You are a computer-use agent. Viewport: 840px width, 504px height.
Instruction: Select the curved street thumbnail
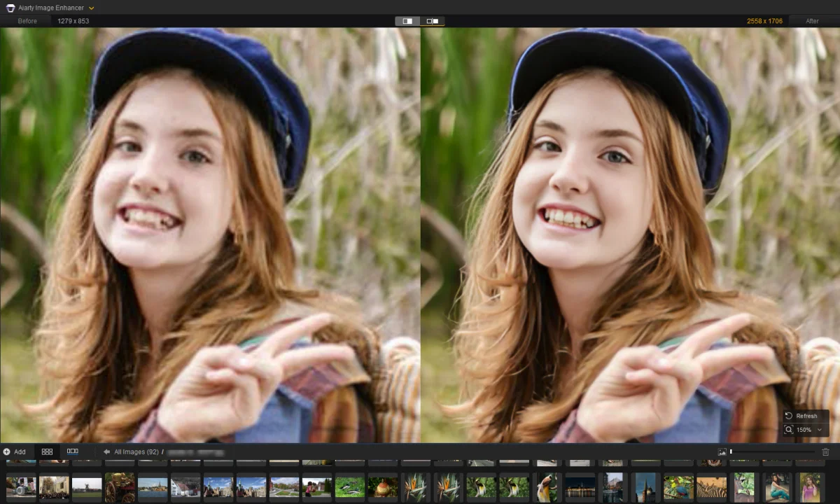284,486
